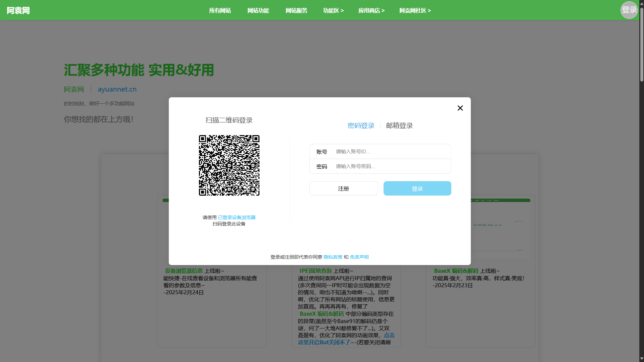Viewport: 644px width, 362px height.
Task: Close the login dialog with the X icon
Action: point(460,108)
